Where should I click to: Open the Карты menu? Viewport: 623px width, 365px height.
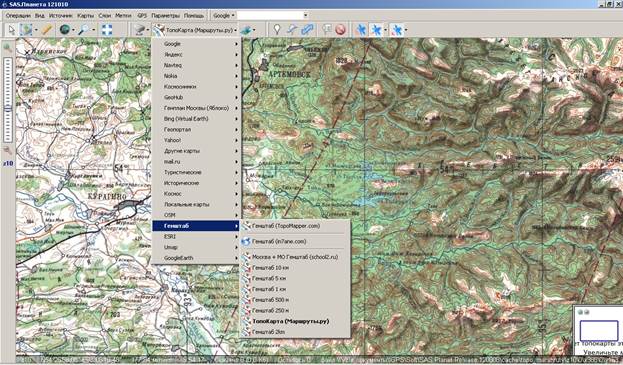coord(85,16)
